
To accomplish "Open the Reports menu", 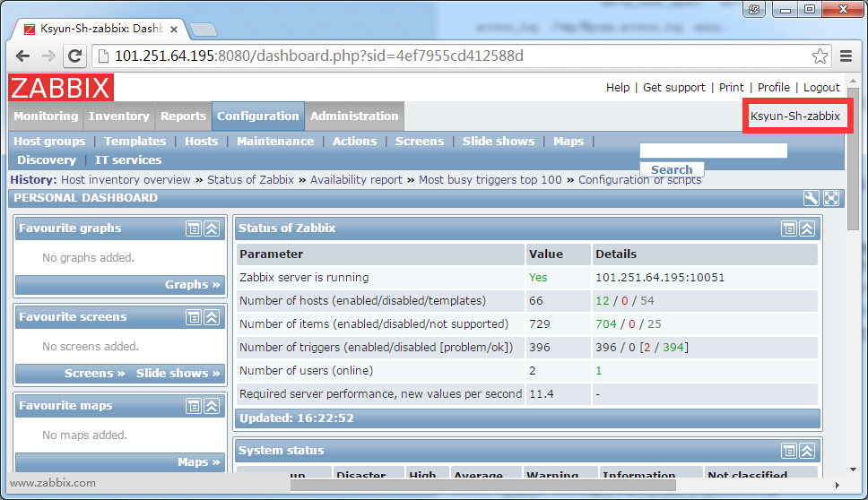I will coord(183,116).
